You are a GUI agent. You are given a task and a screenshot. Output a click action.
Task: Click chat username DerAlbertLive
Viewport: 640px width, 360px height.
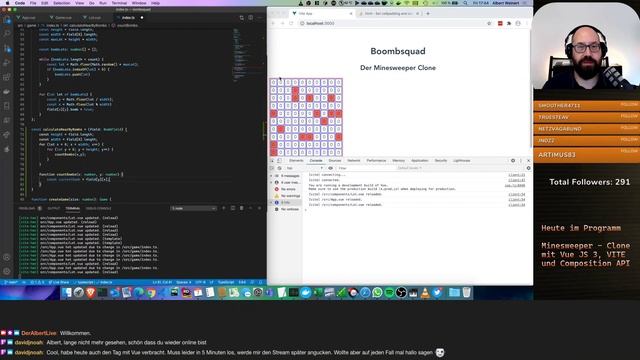pyautogui.click(x=39, y=333)
